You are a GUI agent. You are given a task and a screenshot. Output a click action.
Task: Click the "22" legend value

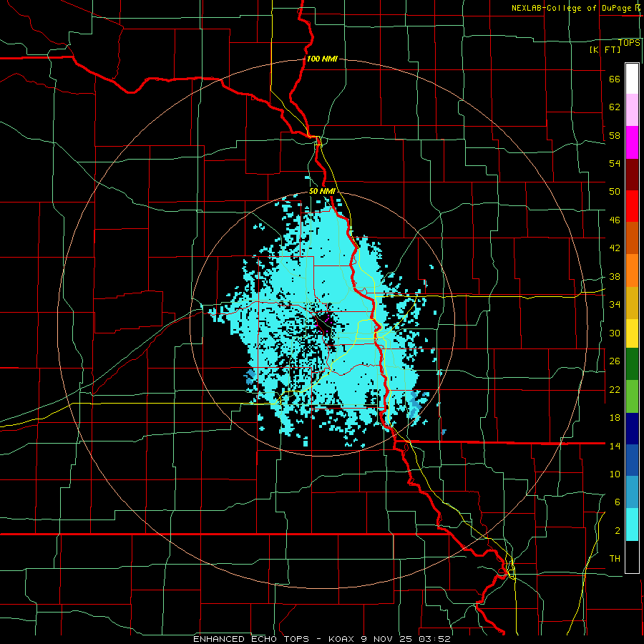[615, 389]
